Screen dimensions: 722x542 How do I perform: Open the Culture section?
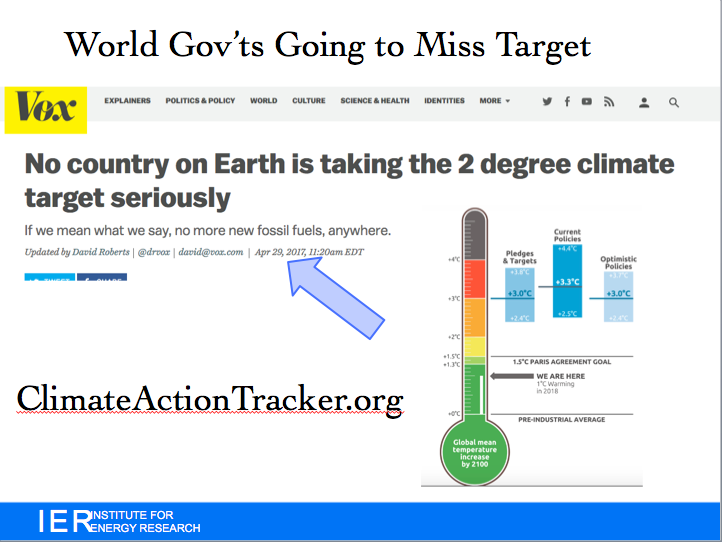pos(309,101)
